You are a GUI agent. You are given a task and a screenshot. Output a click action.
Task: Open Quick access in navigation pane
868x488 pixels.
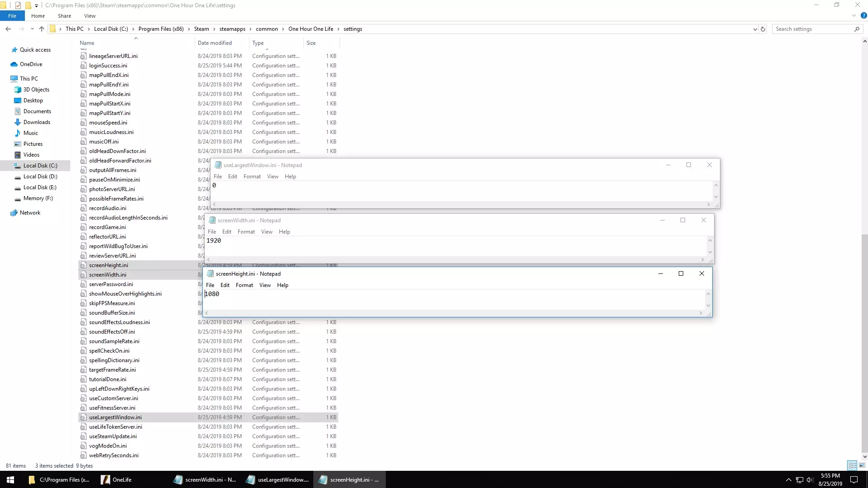click(35, 50)
